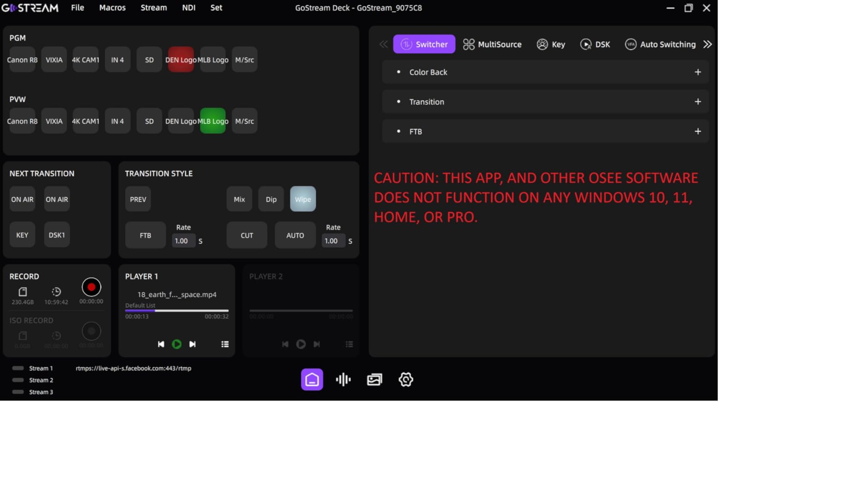Switch to the DSK tab
This screenshot has width=868, height=488.
(x=595, y=44)
